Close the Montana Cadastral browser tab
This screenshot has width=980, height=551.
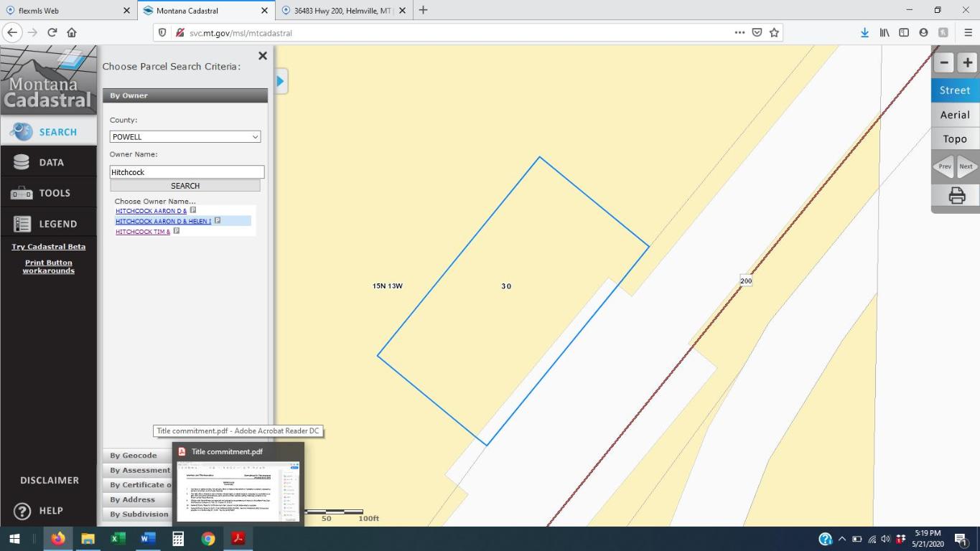click(264, 11)
